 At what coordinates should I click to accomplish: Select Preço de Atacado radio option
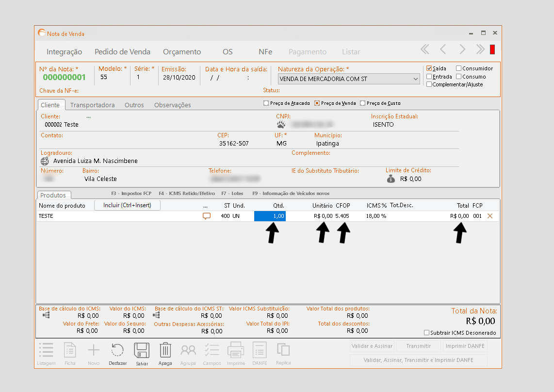(266, 103)
